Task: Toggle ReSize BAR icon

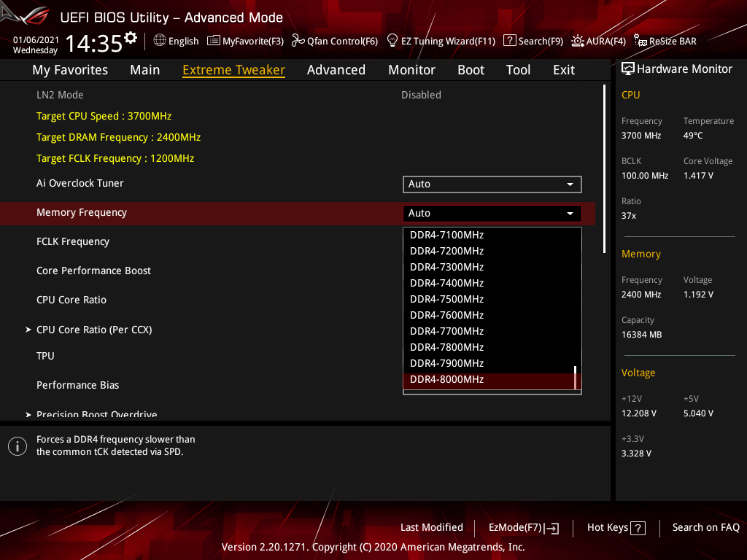Action: point(640,41)
